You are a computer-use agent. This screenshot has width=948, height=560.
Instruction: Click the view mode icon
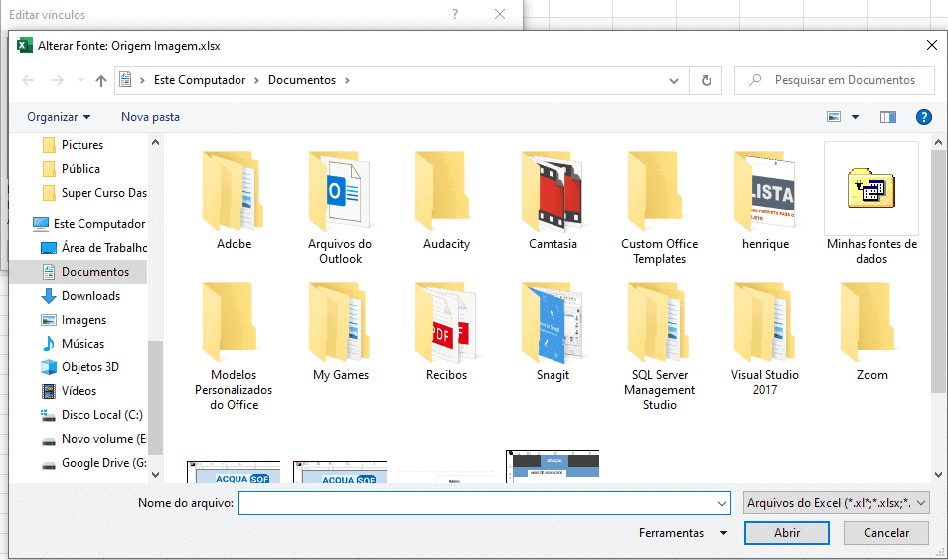click(x=834, y=116)
